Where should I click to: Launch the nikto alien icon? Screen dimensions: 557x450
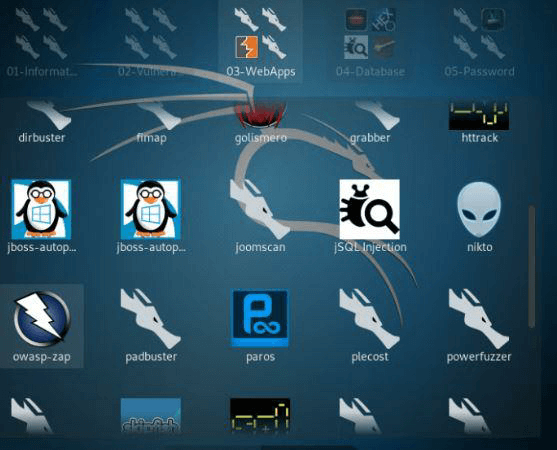click(479, 210)
